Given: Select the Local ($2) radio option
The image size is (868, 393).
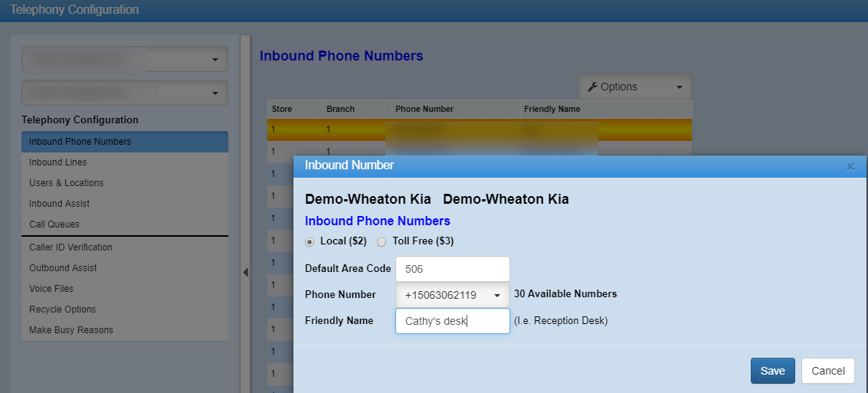Looking at the screenshot, I should pyautogui.click(x=310, y=241).
